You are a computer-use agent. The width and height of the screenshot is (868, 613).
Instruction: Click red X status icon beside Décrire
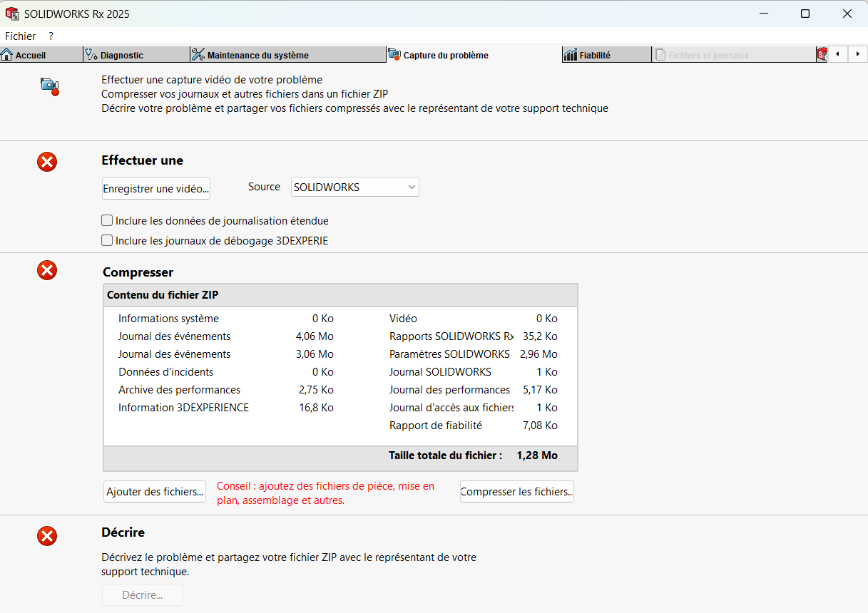coord(47,536)
